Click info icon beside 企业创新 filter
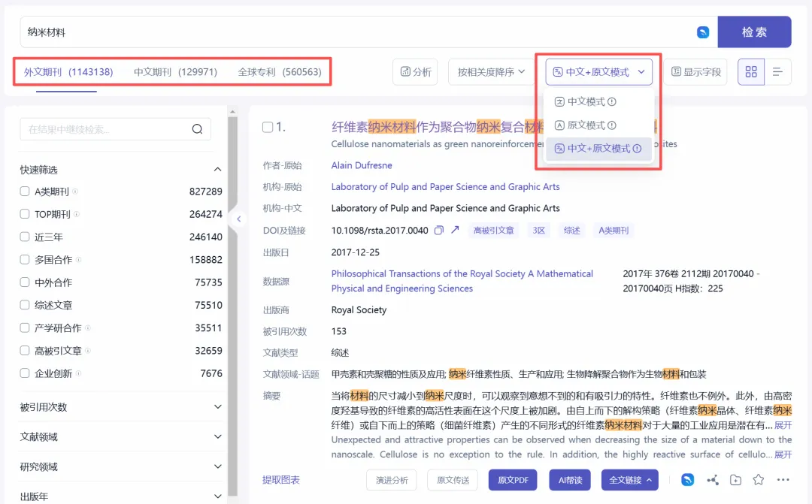Screen dimensions: 812x504 coord(78,373)
